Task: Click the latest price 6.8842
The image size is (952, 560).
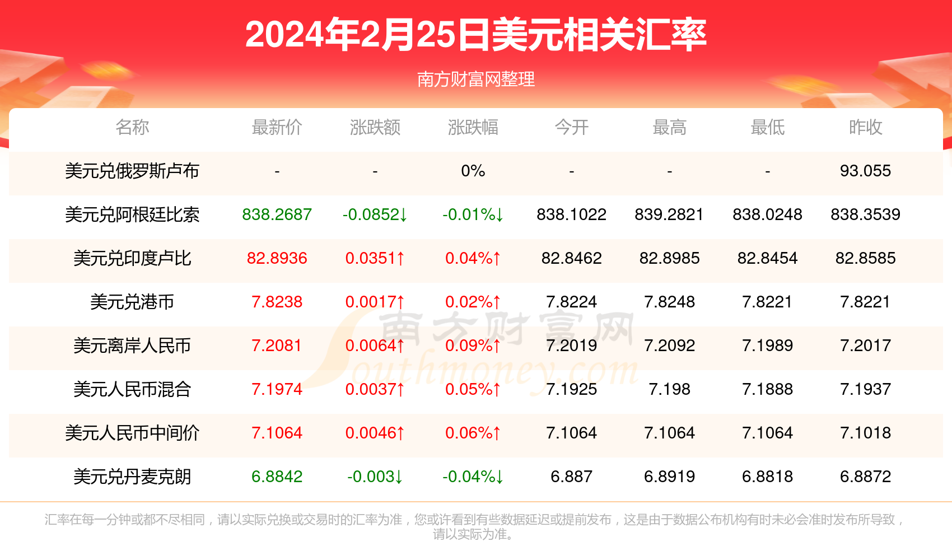Action: click(x=277, y=477)
